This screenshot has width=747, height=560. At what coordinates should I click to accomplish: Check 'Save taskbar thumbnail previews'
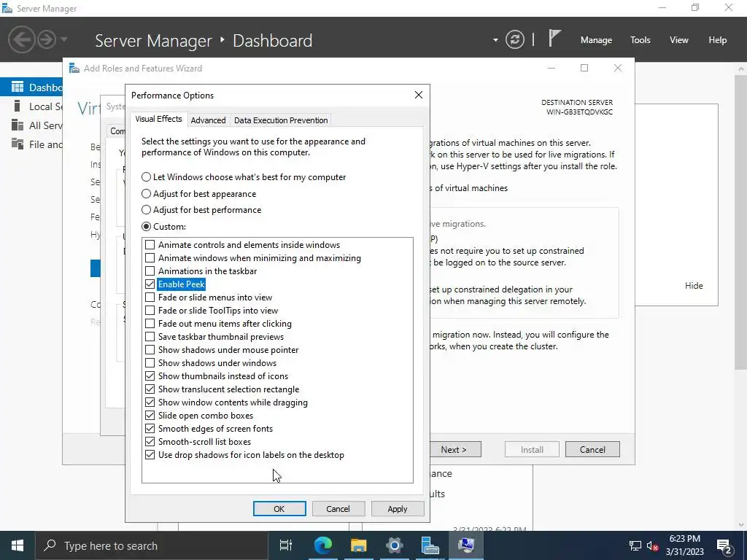(150, 337)
